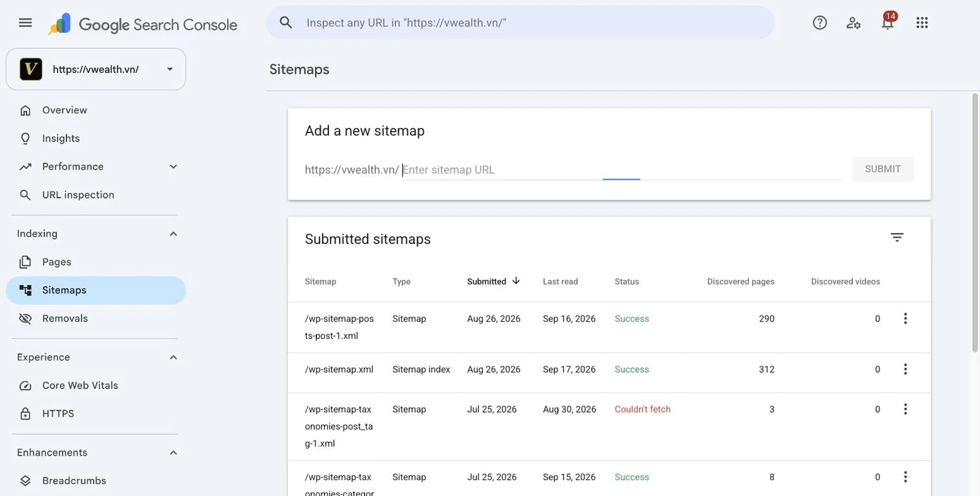
Task: Open the hamburger main menu
Action: tap(25, 23)
